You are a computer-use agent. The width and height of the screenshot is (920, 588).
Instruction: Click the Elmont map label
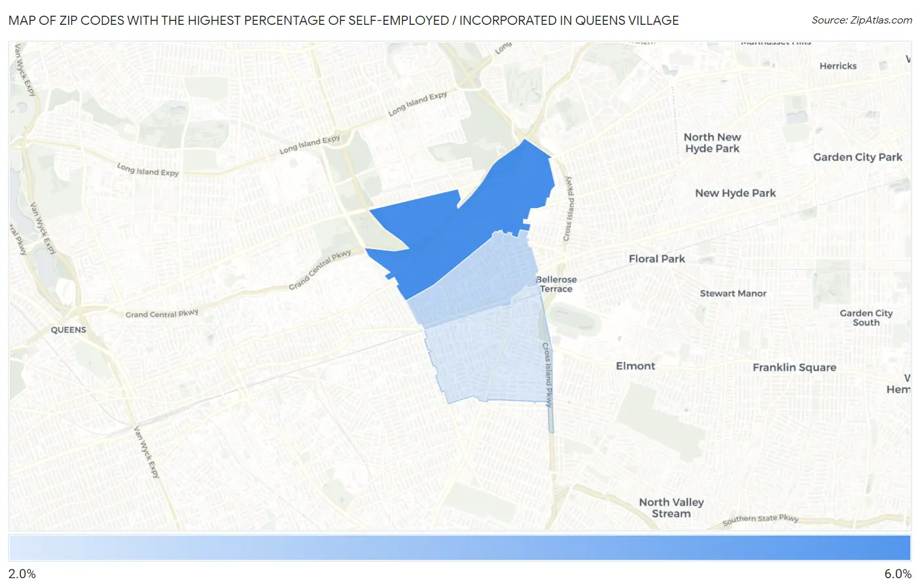tap(635, 366)
